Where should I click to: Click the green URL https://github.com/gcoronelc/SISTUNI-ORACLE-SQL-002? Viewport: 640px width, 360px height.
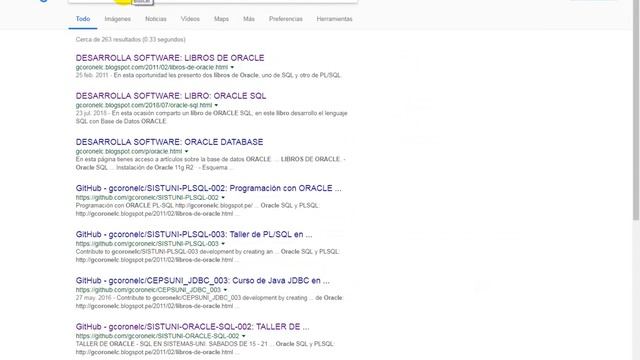pos(158,336)
